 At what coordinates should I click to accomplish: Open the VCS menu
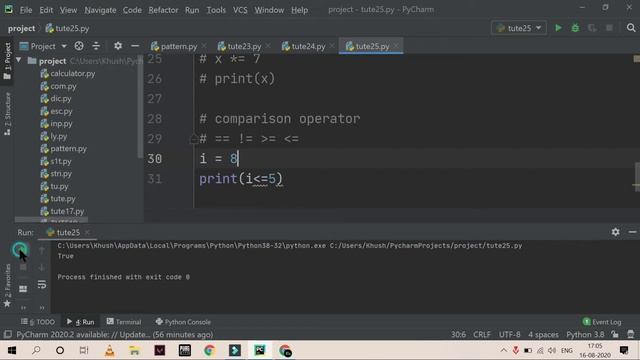click(240, 10)
